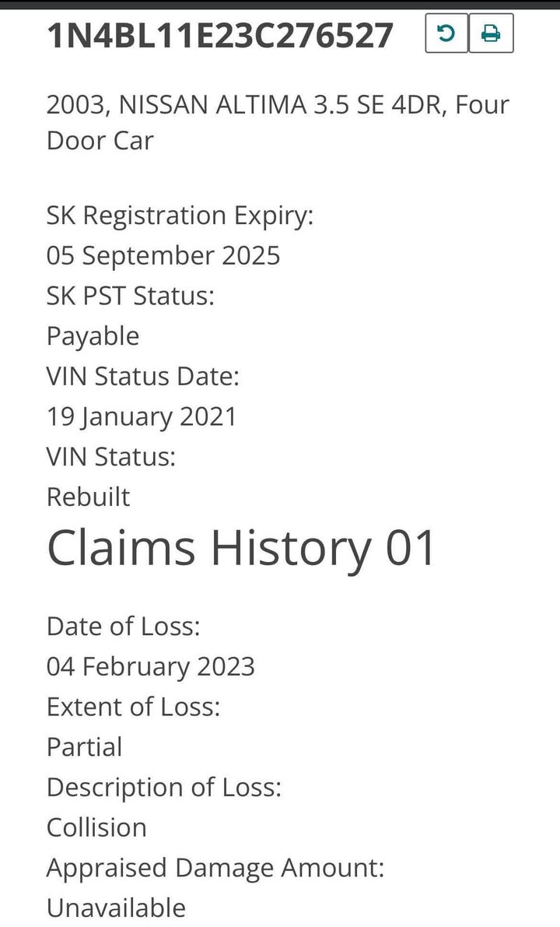Click the Partial loss extent value
The width and height of the screenshot is (560, 927).
point(85,747)
